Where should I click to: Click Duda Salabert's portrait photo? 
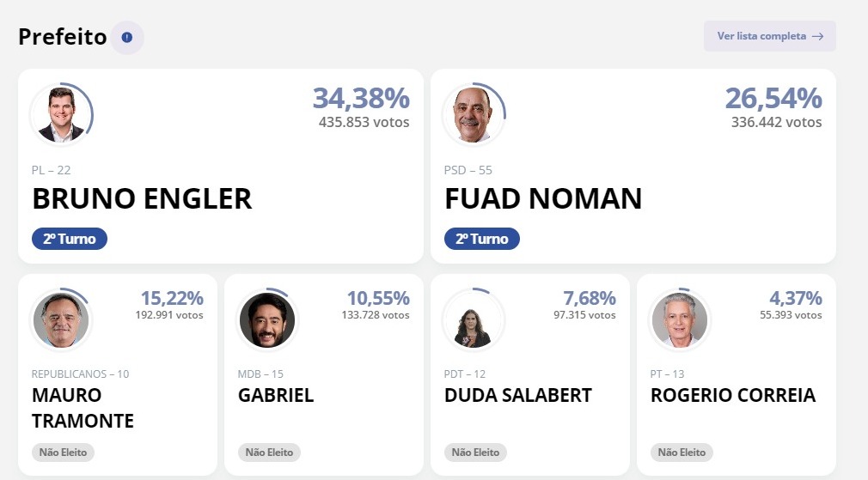(474, 319)
